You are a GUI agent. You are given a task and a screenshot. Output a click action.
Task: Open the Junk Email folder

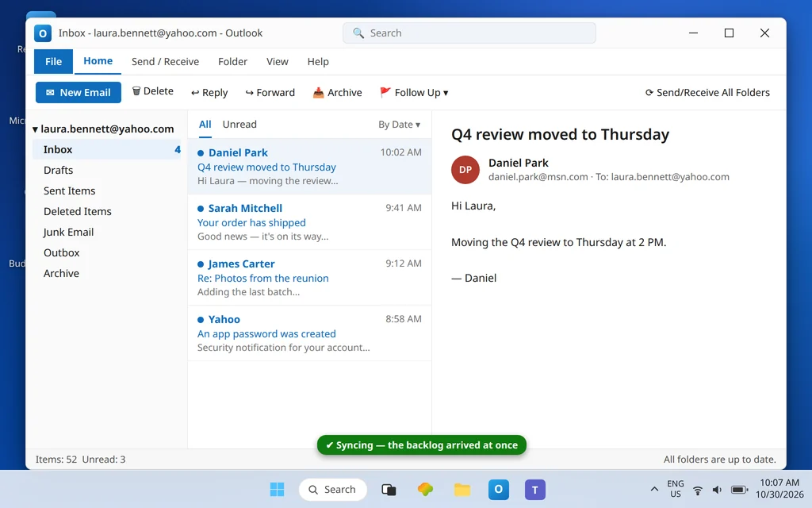point(107,233)
